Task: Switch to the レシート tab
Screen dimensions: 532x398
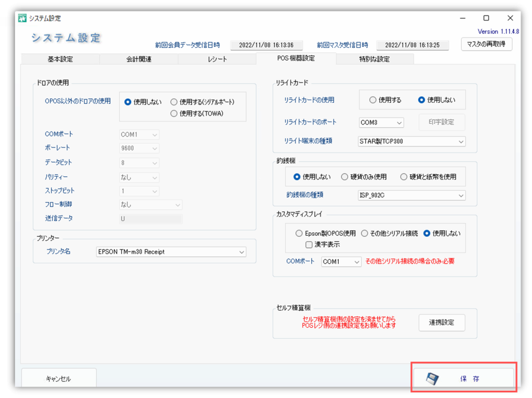Action: (x=217, y=59)
